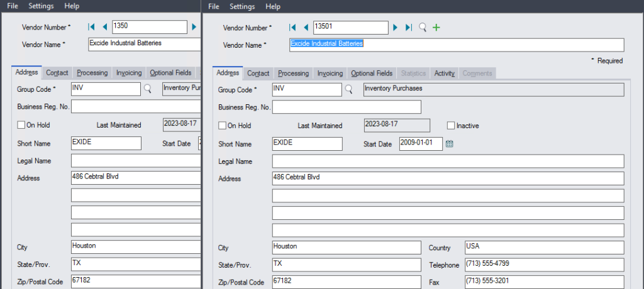Click Legal Name field in right window
644x289 pixels.
448,161
